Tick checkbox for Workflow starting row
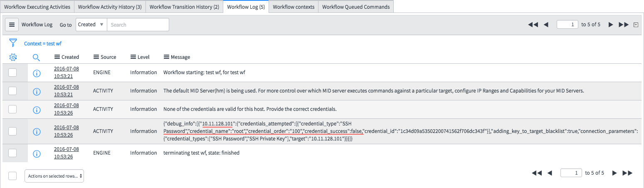 [12, 73]
